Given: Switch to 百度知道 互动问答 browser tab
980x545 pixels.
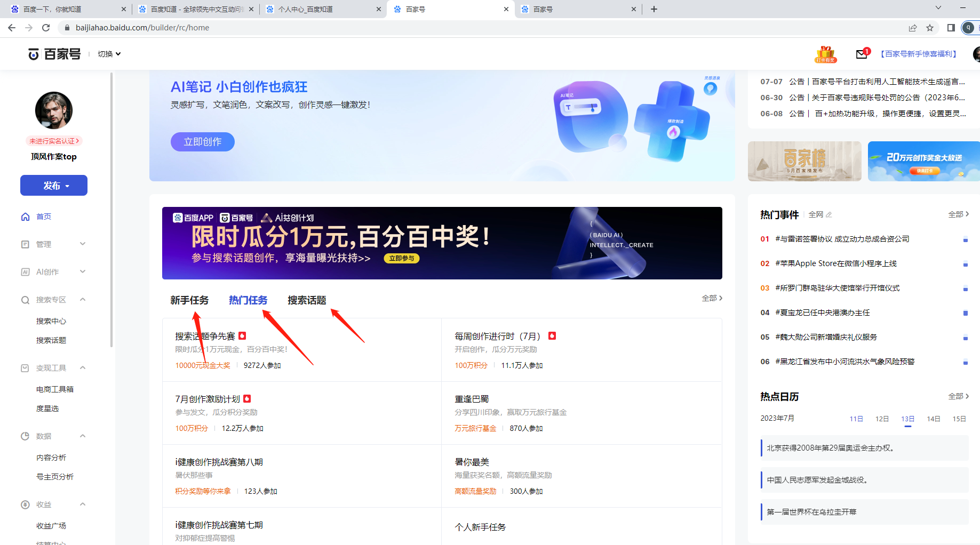Looking at the screenshot, I should click(x=195, y=9).
